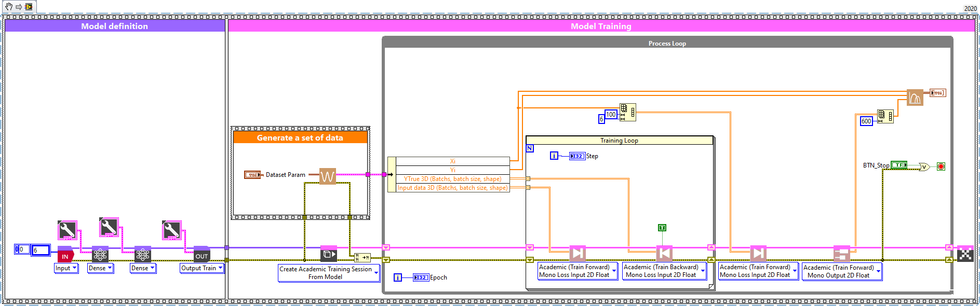Open Create Academic Training Session From Model dropdown
The height and width of the screenshot is (306, 980).
tap(376, 273)
